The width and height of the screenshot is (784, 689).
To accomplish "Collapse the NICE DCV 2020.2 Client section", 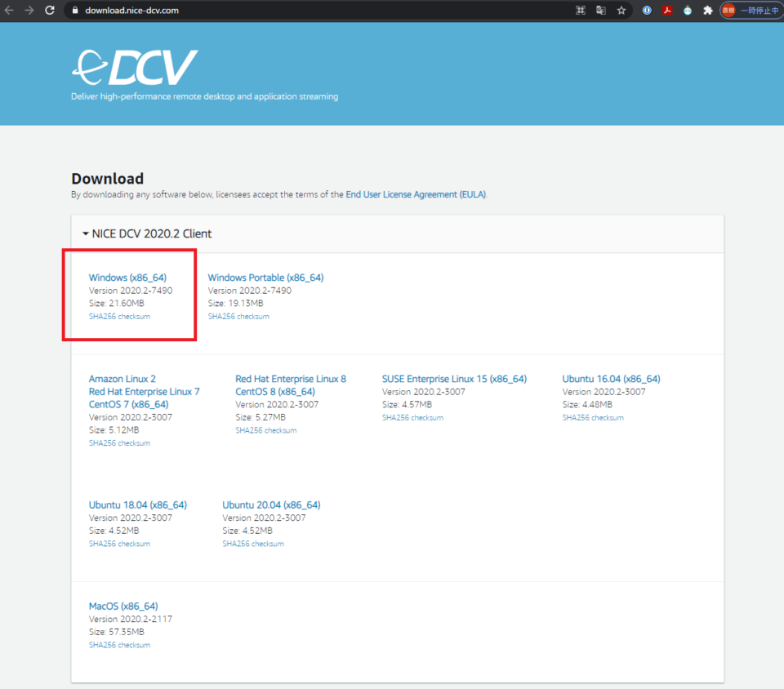I will [x=83, y=233].
